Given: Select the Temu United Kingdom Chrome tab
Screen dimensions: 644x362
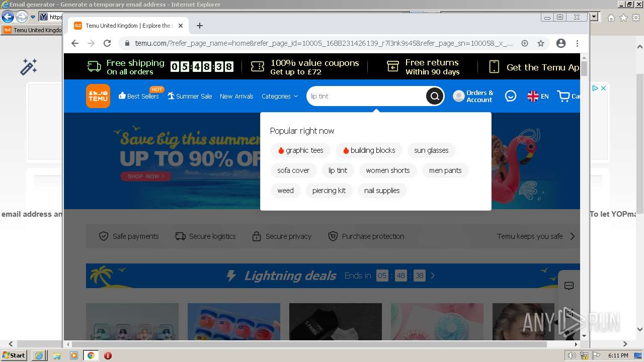Looking at the screenshot, I should (128, 26).
